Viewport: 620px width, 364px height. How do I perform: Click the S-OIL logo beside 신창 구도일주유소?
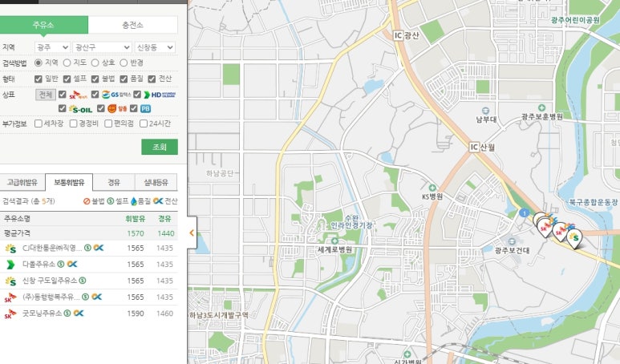(x=10, y=281)
